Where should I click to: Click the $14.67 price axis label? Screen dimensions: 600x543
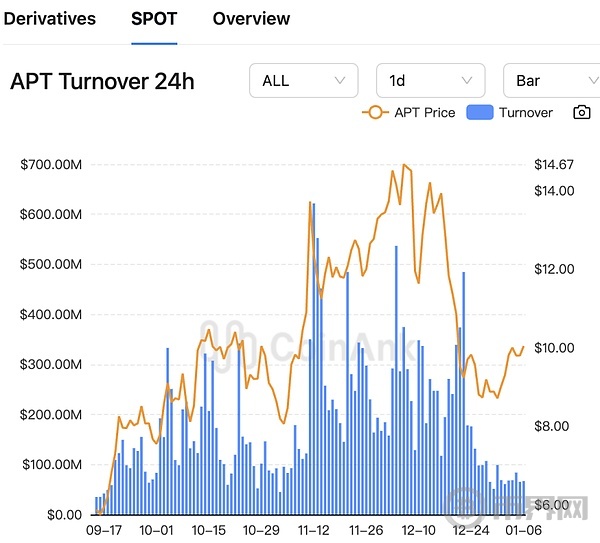[x=554, y=165]
